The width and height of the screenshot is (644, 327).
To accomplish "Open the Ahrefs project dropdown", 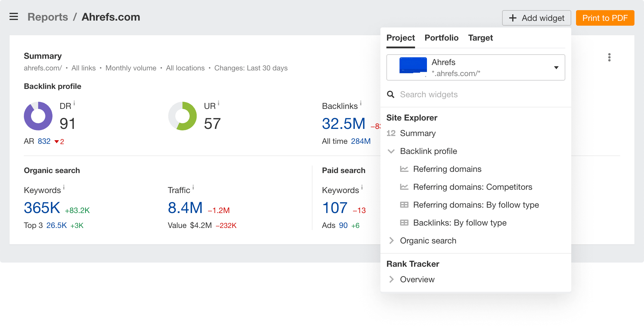I will pos(476,67).
